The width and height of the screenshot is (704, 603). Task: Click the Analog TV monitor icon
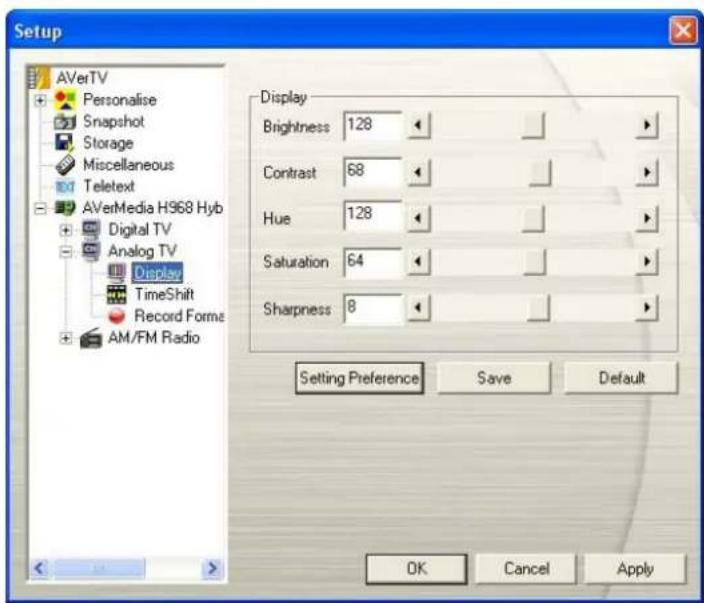click(x=91, y=251)
